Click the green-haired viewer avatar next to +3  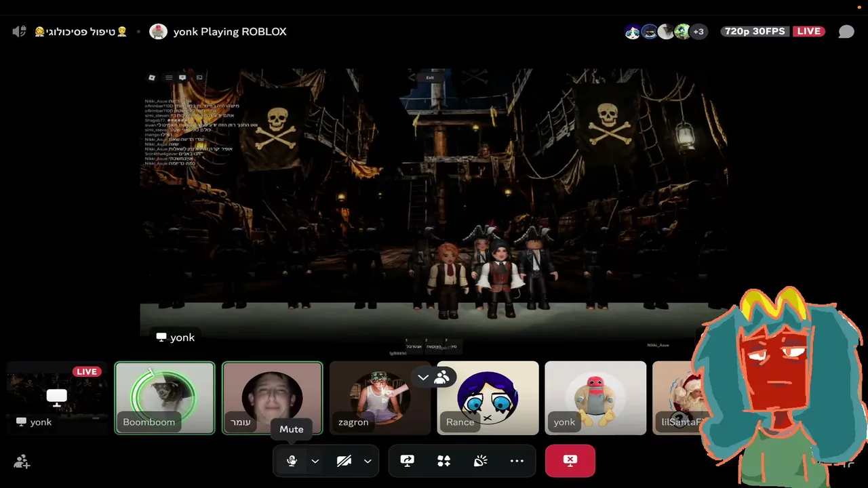(x=682, y=31)
